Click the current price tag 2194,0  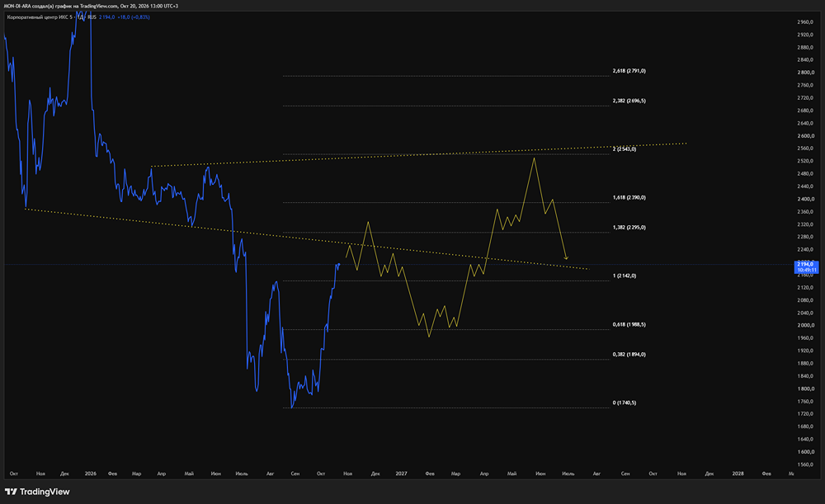point(806,266)
